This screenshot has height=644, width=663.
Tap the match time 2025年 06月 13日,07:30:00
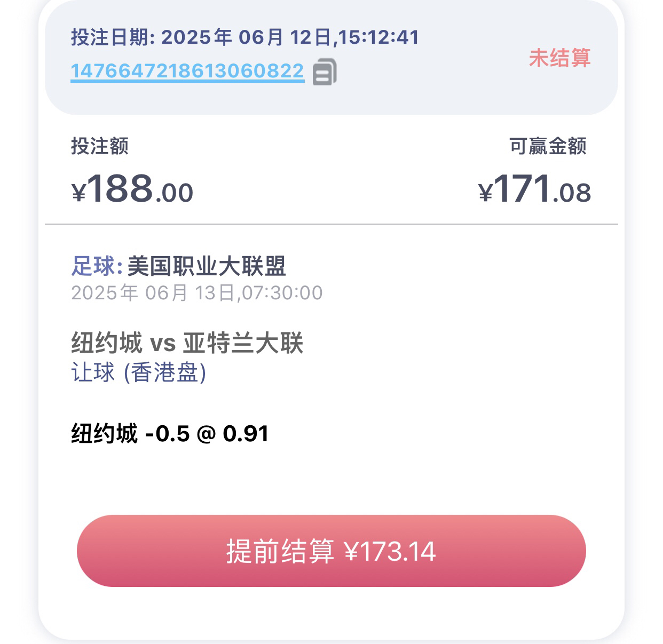click(x=197, y=293)
